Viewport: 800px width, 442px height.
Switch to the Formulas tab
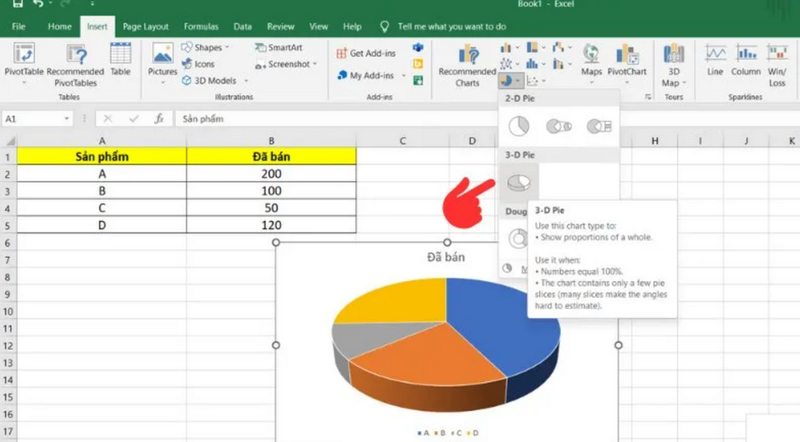[201, 27]
